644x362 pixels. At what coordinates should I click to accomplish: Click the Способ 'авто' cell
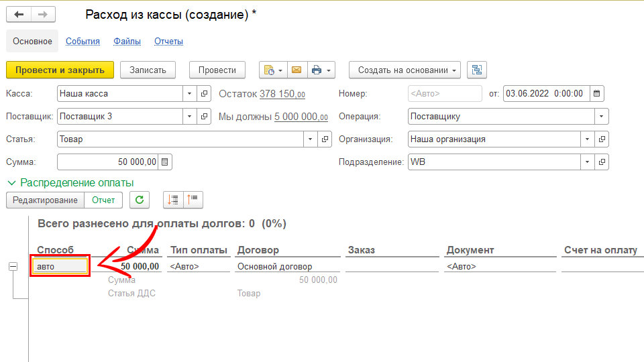[60, 266]
